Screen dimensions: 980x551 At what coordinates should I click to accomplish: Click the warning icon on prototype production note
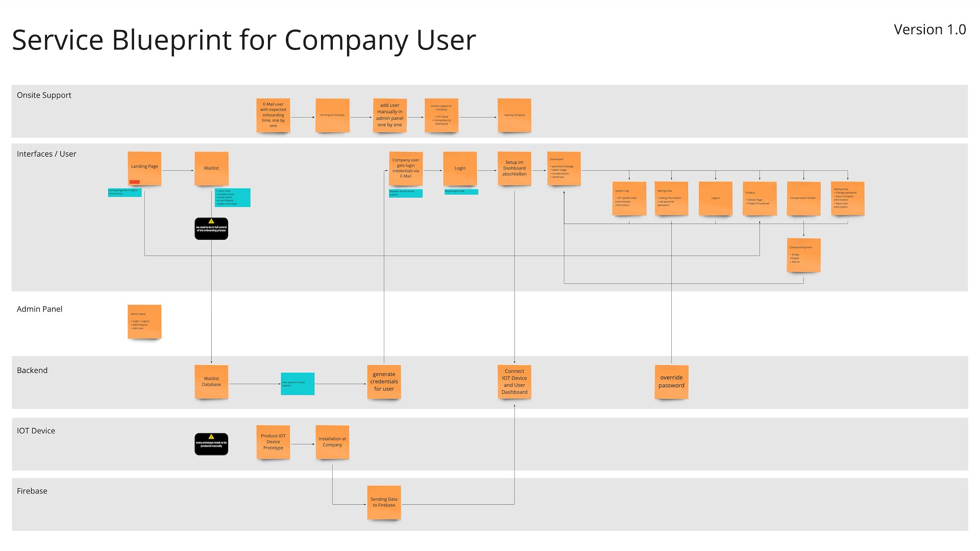point(211,437)
